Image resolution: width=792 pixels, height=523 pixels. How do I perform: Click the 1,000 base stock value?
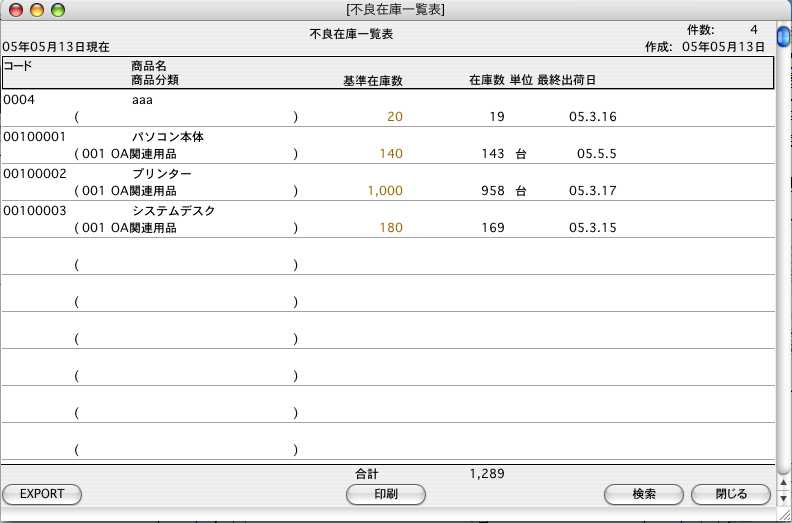385,191
